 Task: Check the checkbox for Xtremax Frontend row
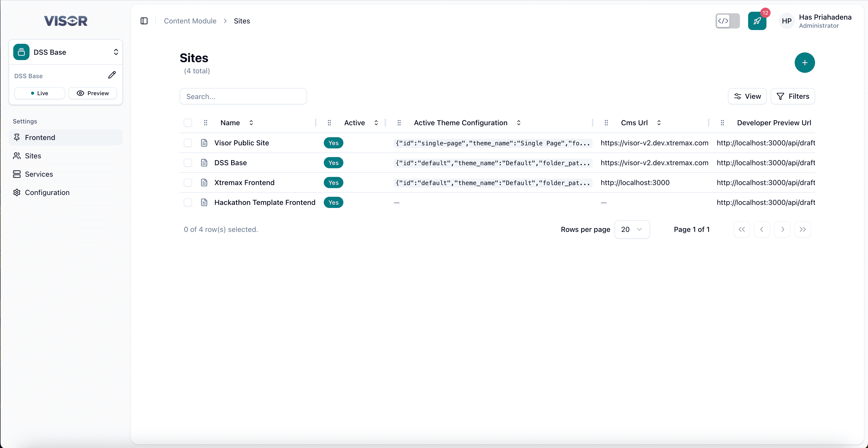188,183
